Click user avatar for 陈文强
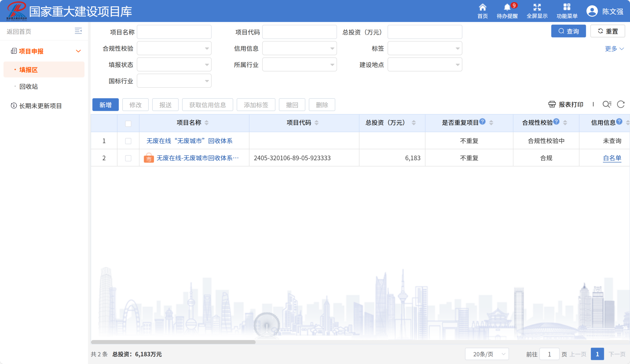This screenshot has width=630, height=364. point(592,11)
